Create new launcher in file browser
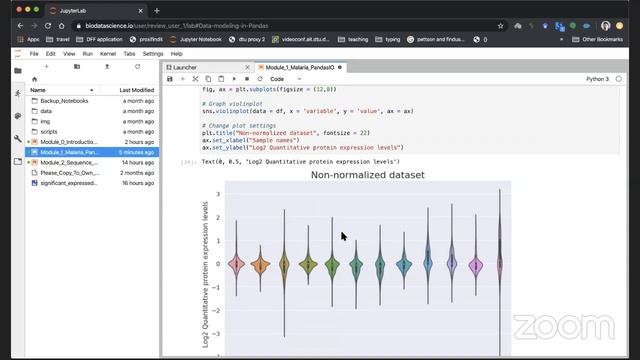Viewport: 640px width, 360px height. [46, 67]
